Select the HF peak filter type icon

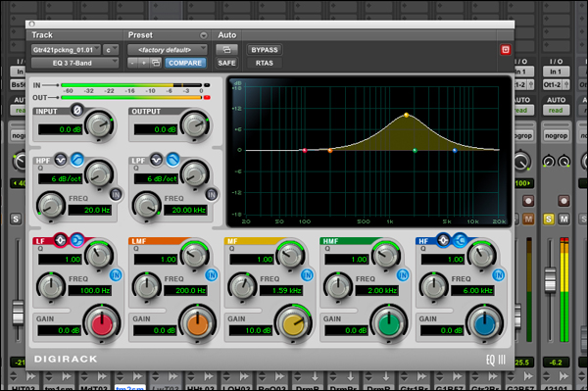tap(443, 240)
